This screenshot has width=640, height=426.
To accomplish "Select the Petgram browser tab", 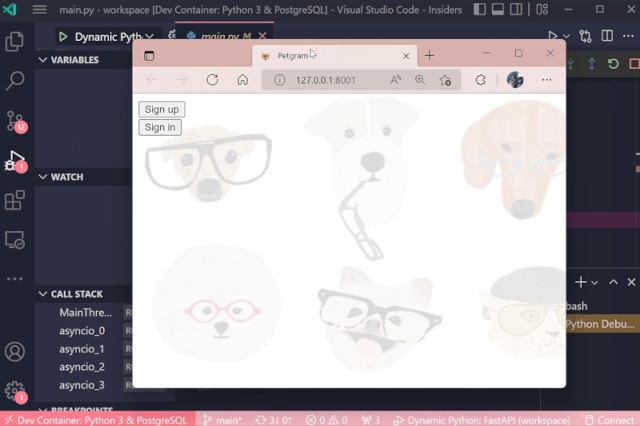I will (335, 55).
